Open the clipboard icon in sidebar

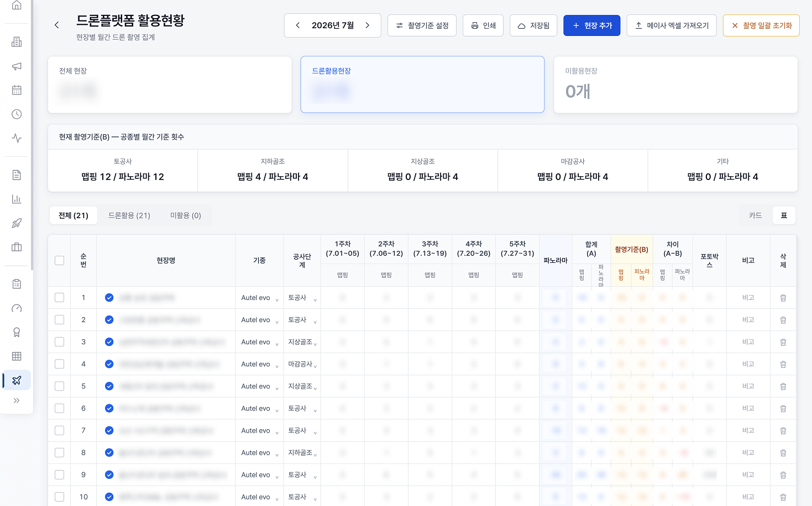[x=17, y=284]
